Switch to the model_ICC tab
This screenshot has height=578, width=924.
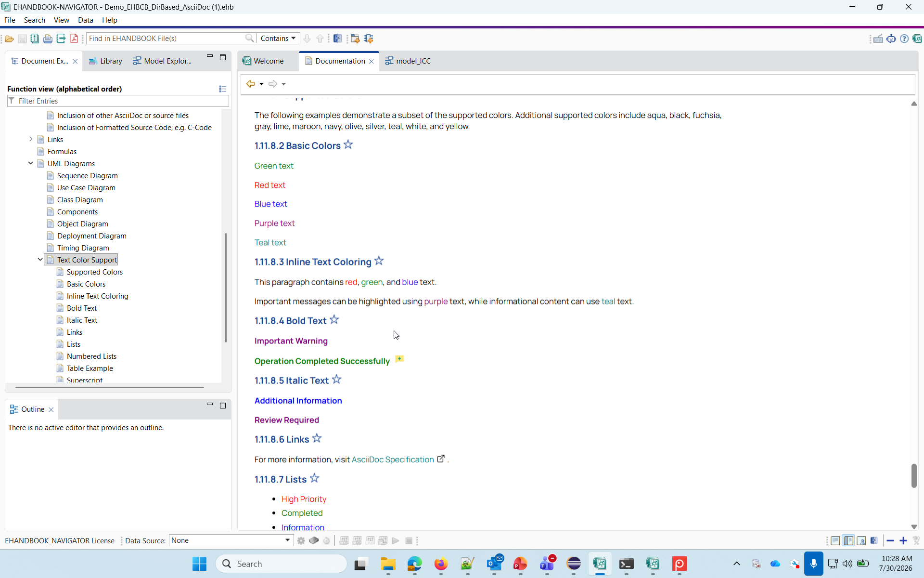click(408, 61)
